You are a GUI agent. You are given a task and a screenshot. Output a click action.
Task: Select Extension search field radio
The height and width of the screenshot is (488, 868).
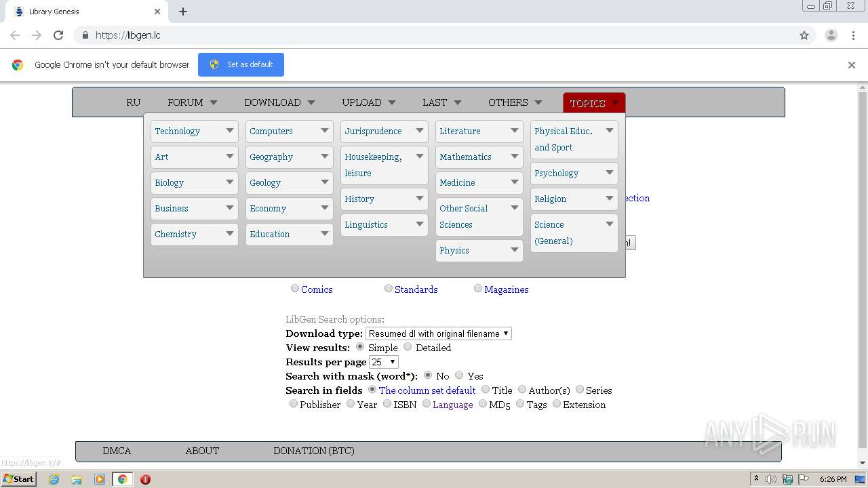tap(557, 403)
